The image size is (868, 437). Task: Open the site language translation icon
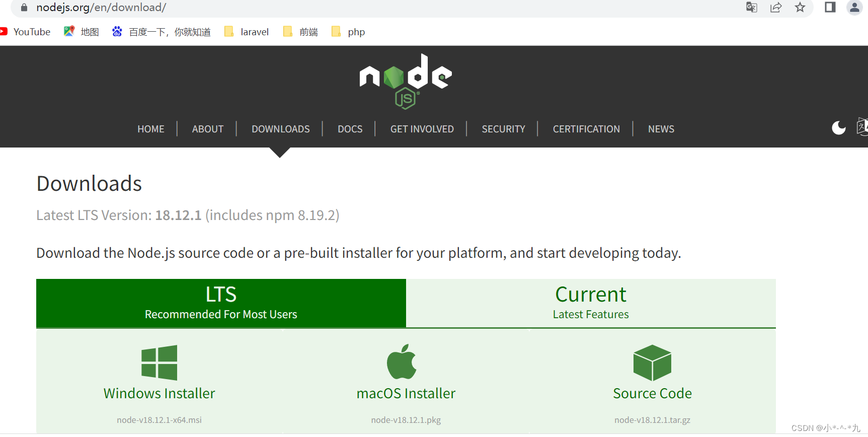(862, 127)
